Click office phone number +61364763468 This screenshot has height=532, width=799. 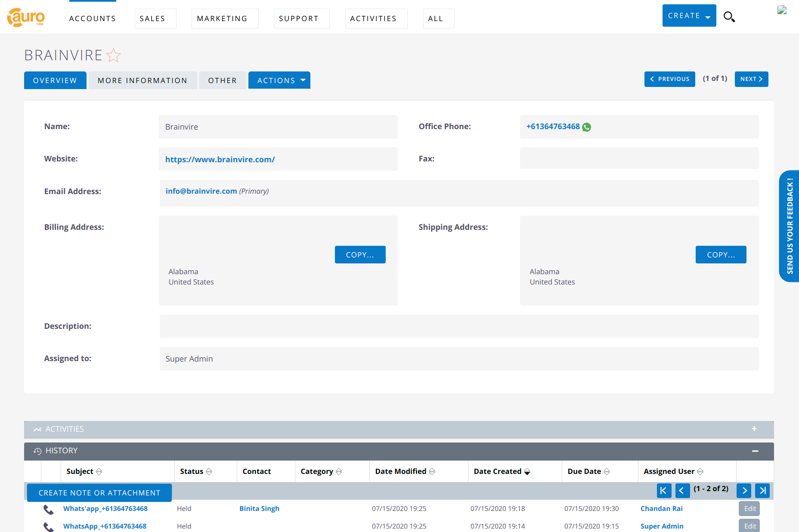point(553,127)
